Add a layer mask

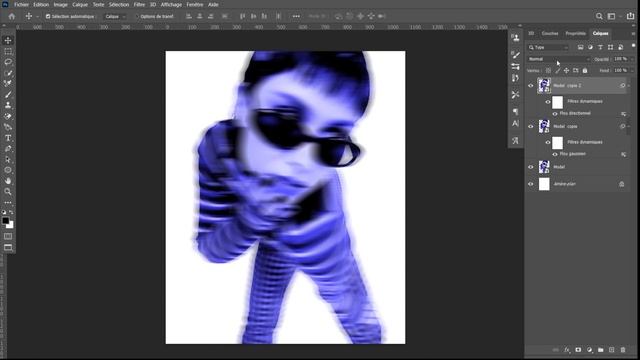pos(578,350)
